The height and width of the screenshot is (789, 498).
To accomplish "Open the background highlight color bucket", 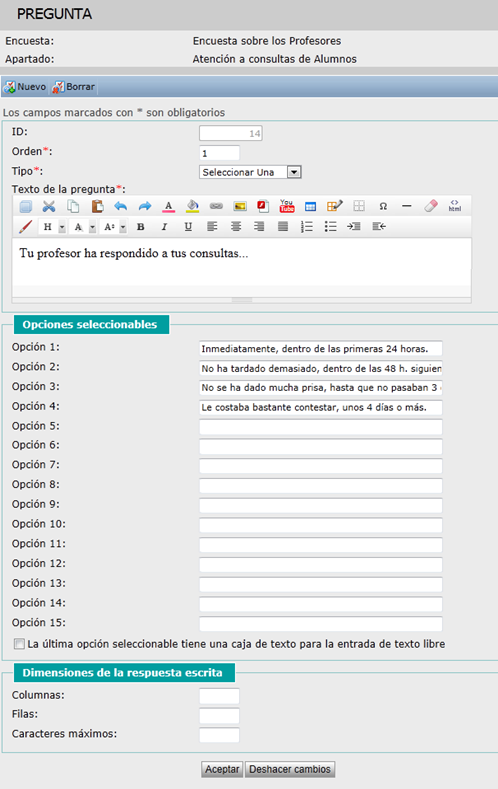I will tap(192, 206).
